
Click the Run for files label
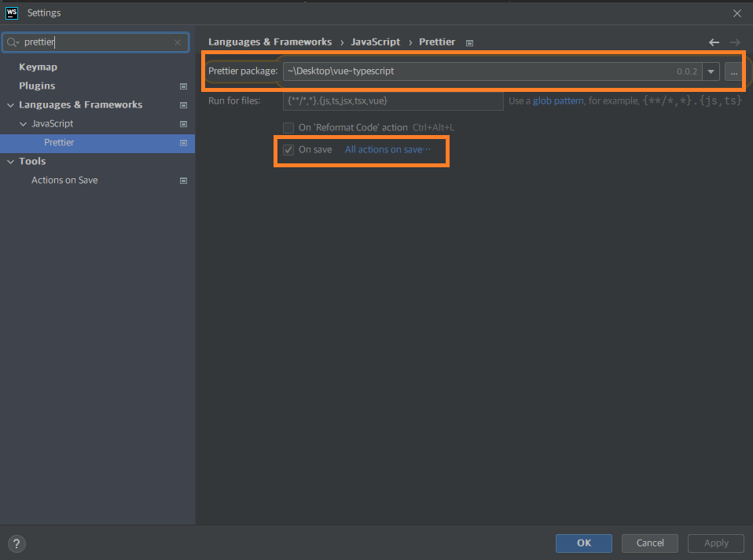pyautogui.click(x=234, y=101)
